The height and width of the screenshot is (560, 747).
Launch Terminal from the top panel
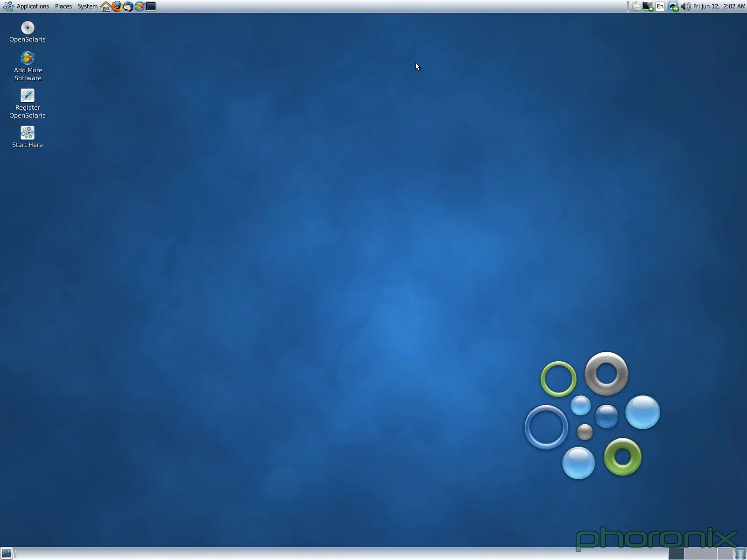(x=151, y=7)
